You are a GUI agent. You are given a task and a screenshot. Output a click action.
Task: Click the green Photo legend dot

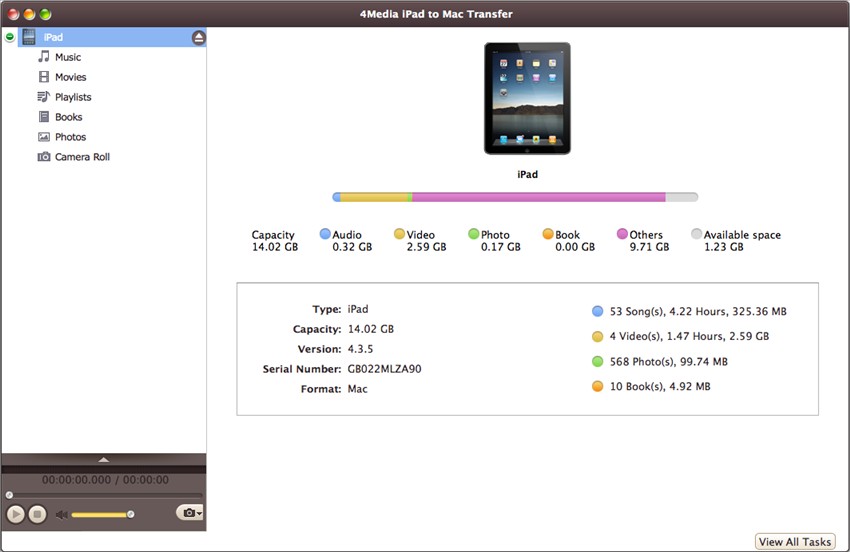(474, 234)
